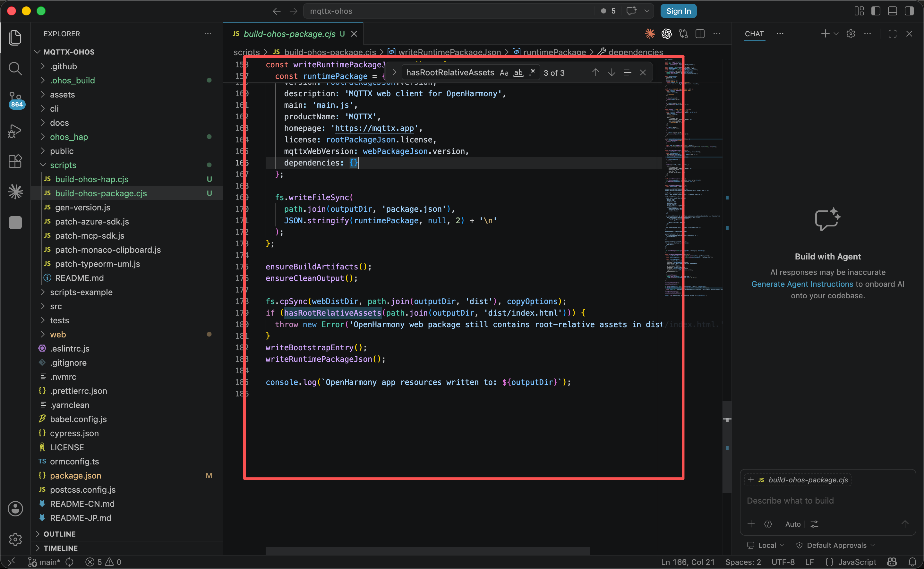The height and width of the screenshot is (569, 924).
Task: Jump to previous find match
Action: click(595, 72)
